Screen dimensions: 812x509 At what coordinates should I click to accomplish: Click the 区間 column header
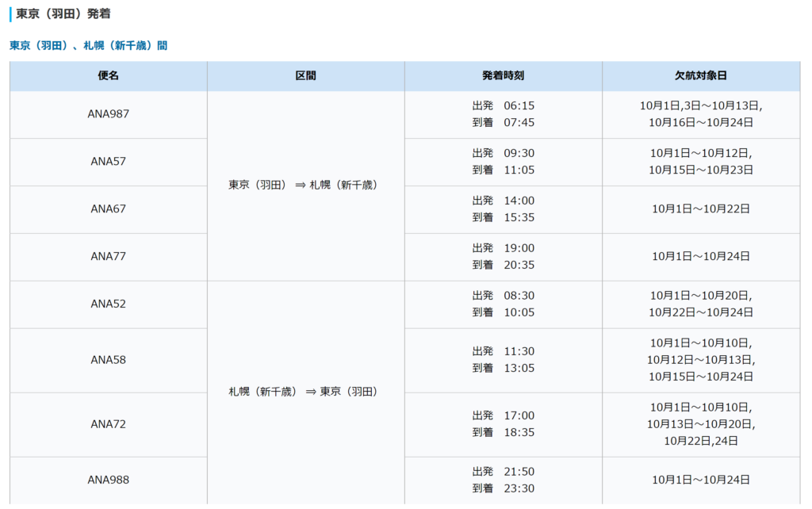pos(305,76)
